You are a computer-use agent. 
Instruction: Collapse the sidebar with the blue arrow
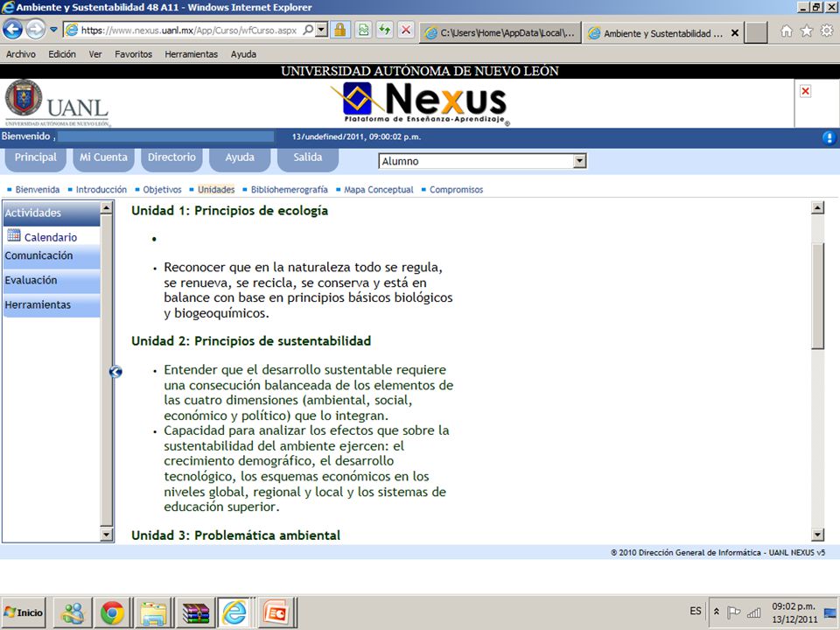tap(115, 371)
